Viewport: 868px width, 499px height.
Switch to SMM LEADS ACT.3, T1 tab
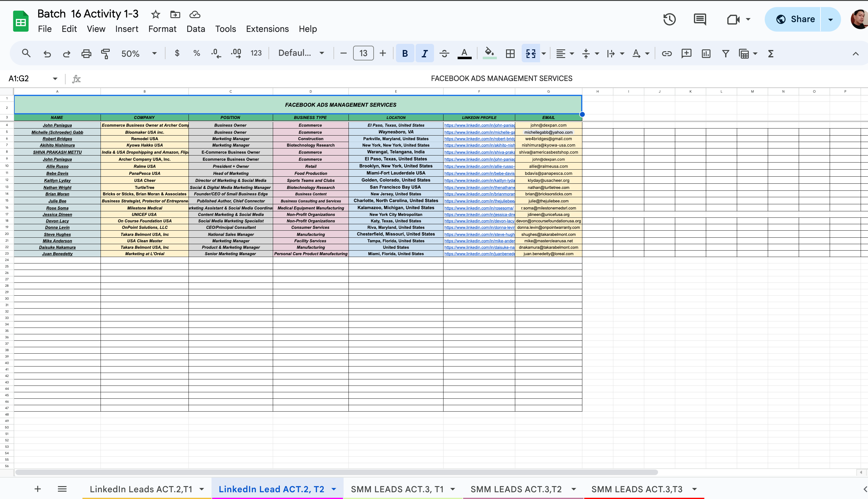pyautogui.click(x=397, y=489)
